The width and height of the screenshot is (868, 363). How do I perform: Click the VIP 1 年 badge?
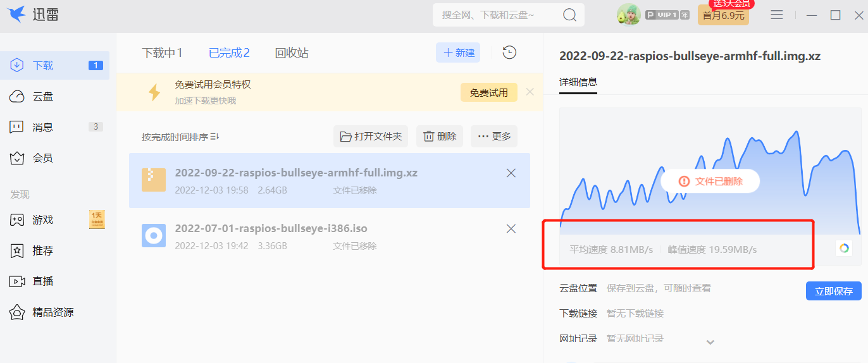tap(667, 15)
